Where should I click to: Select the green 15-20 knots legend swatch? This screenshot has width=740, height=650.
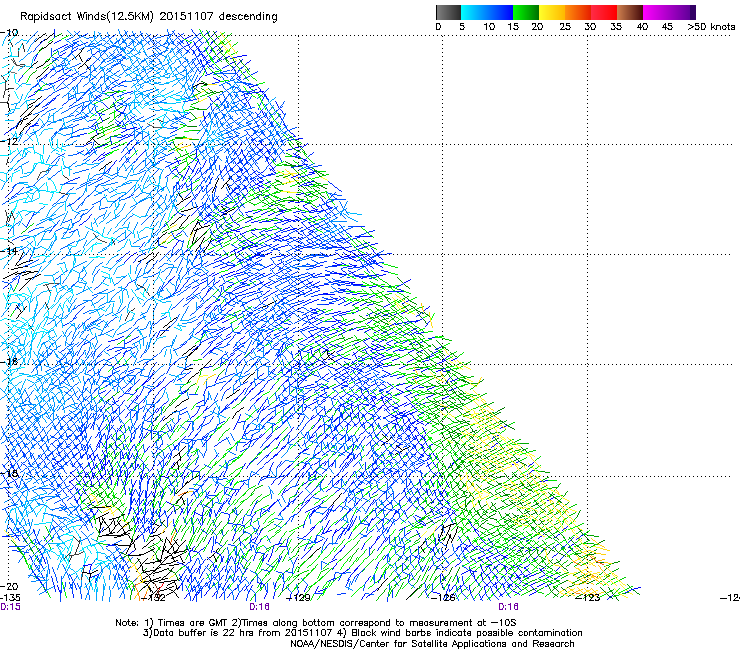pos(526,12)
